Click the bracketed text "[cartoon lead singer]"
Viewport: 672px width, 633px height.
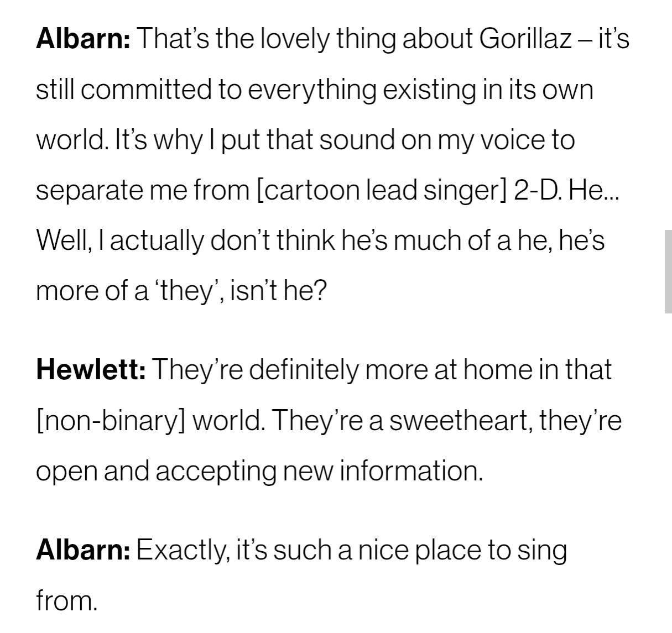(x=382, y=190)
